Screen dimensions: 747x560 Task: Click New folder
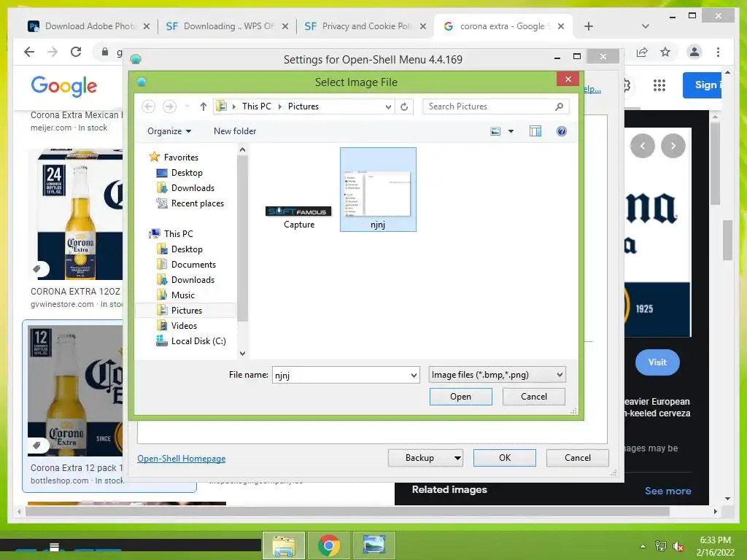tap(235, 131)
